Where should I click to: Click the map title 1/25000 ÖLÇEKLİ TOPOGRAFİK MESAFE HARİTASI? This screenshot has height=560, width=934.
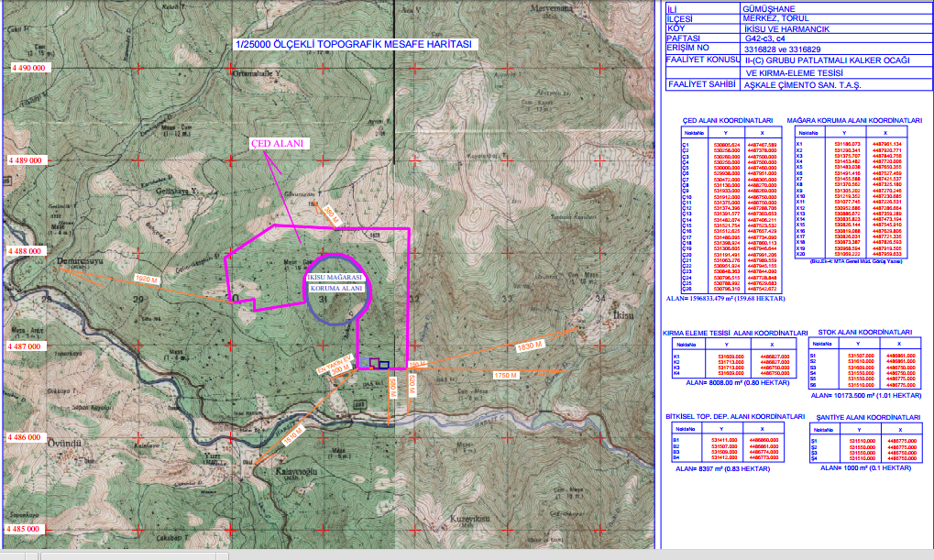pos(353,44)
